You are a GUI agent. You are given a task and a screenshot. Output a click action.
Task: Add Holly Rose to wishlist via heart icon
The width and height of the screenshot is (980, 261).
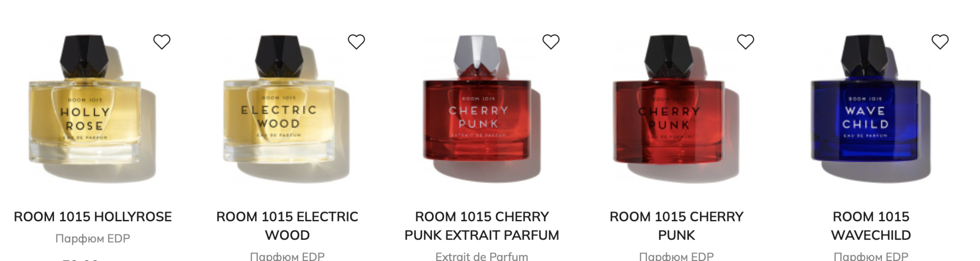pyautogui.click(x=162, y=42)
